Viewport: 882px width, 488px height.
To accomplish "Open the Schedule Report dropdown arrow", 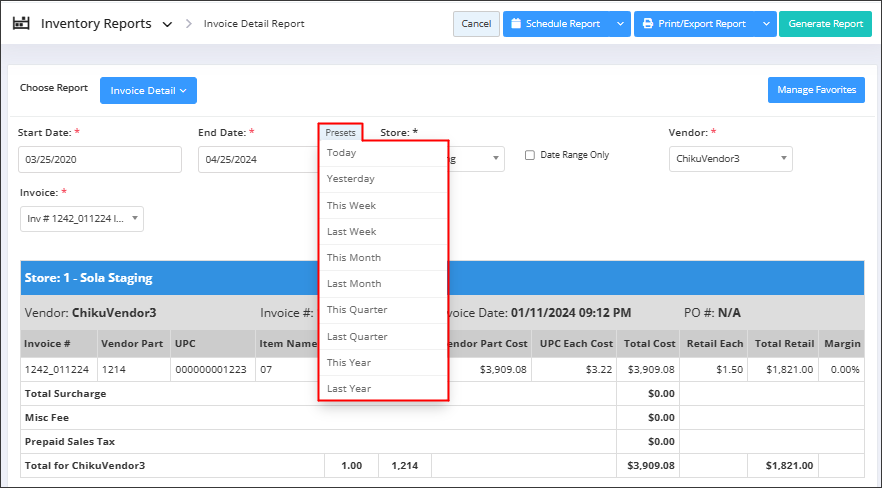I will [x=620, y=24].
